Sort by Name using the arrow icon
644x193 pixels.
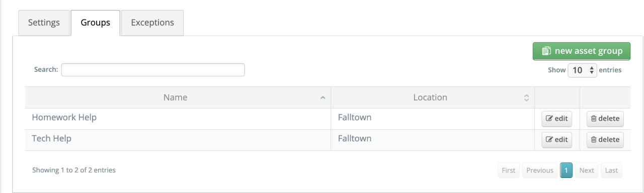point(323,98)
